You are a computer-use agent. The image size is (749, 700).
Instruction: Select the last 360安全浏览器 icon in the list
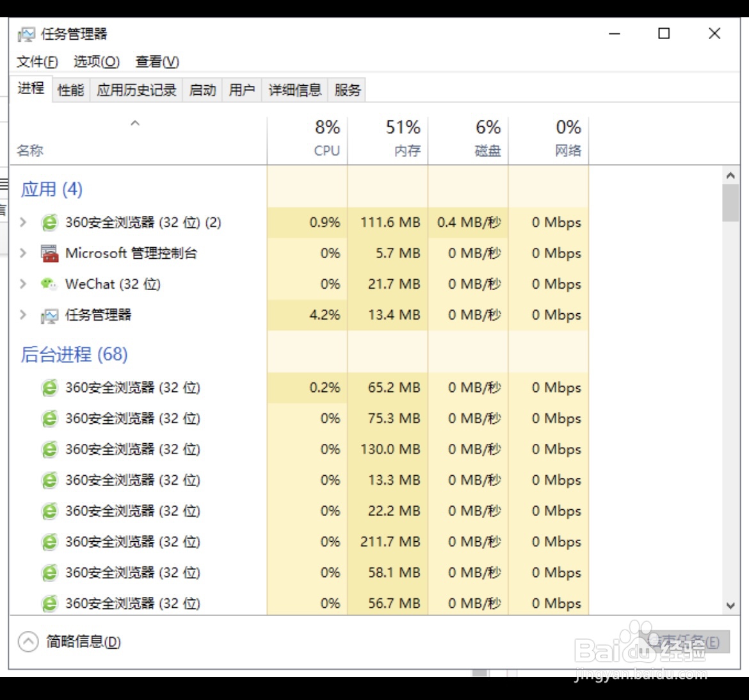coord(49,603)
